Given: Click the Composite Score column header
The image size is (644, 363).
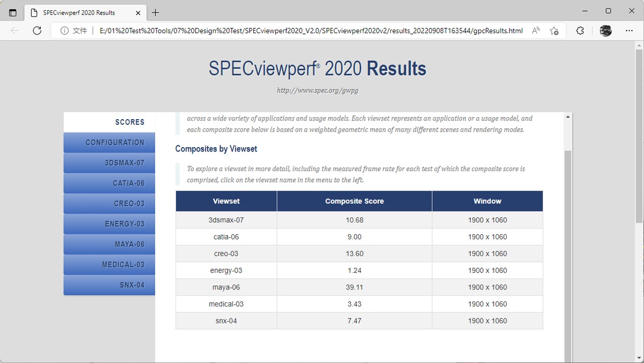Looking at the screenshot, I should (354, 201).
